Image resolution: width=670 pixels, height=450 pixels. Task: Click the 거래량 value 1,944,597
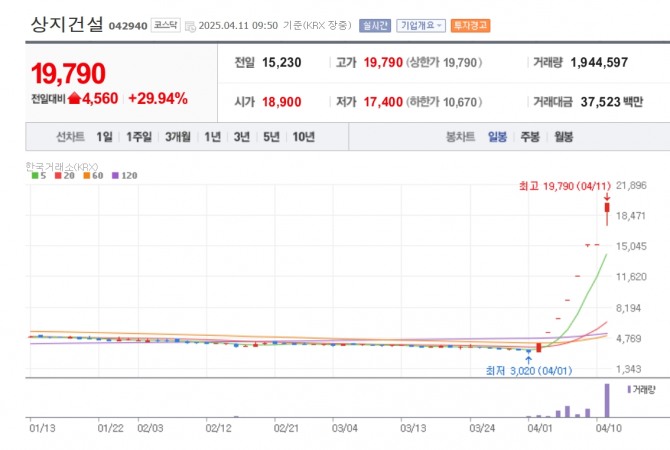[x=599, y=62]
